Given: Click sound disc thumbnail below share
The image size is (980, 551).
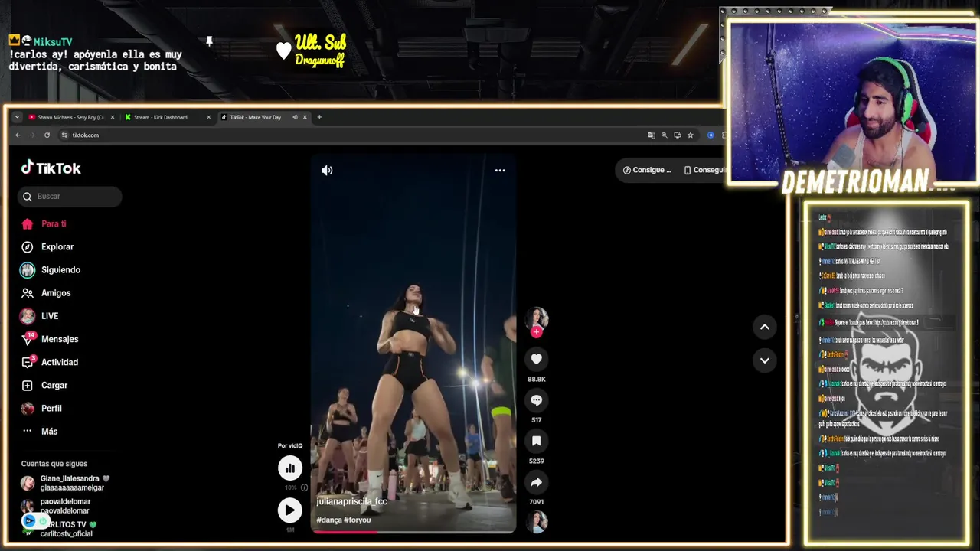Looking at the screenshot, I should (537, 522).
